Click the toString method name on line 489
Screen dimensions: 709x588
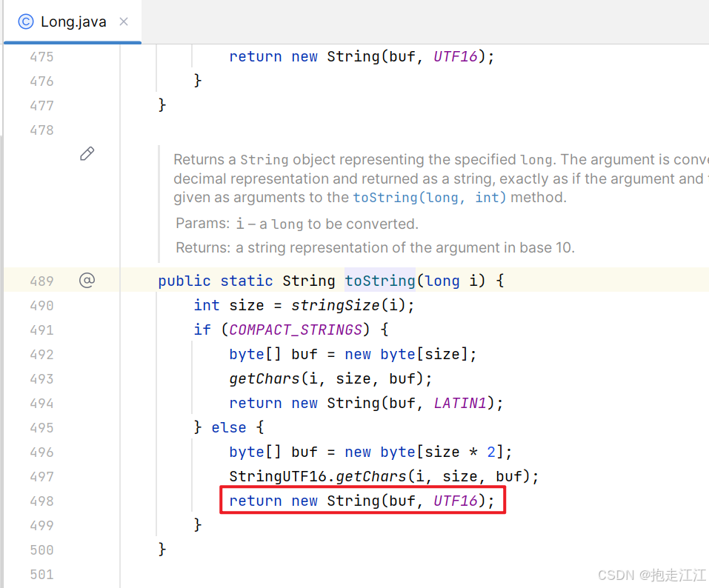point(380,281)
